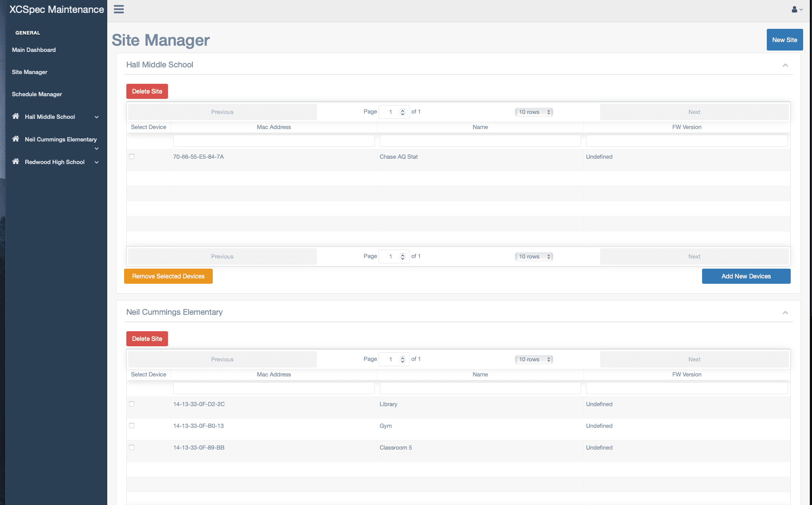Open Schedule Manager from sidebar
Image resolution: width=812 pixels, height=505 pixels.
tap(37, 94)
